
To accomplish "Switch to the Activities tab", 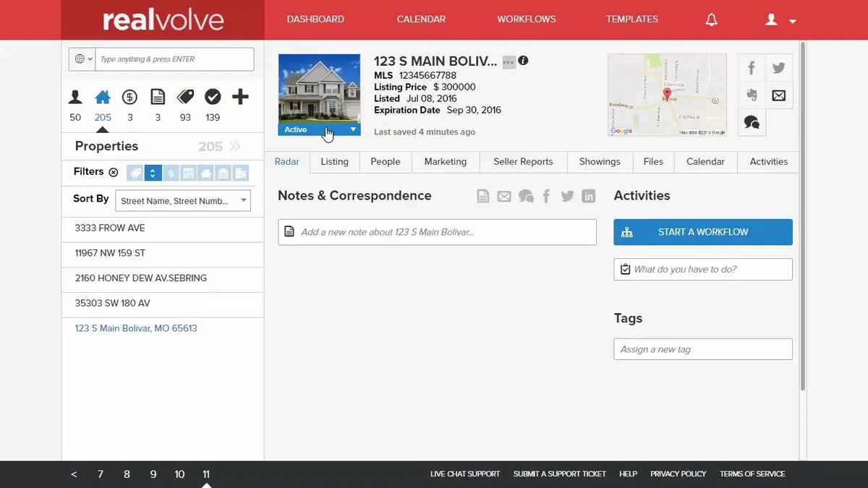I will point(769,162).
